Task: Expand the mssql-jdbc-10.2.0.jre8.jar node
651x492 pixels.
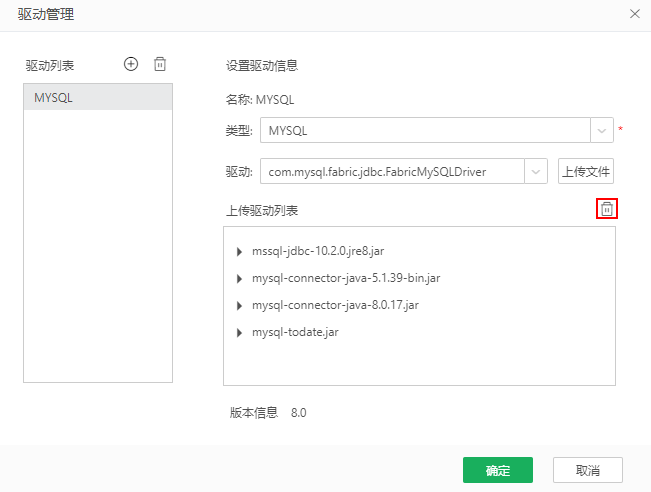Action: click(x=239, y=251)
